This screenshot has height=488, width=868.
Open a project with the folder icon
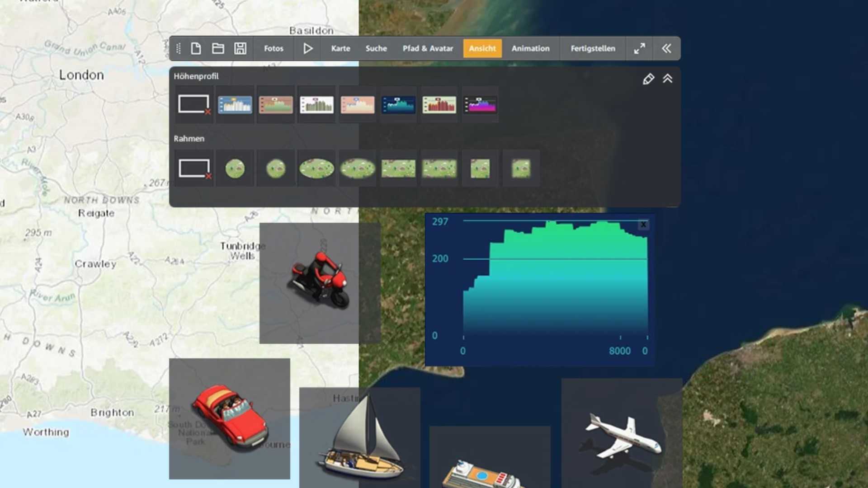(218, 48)
